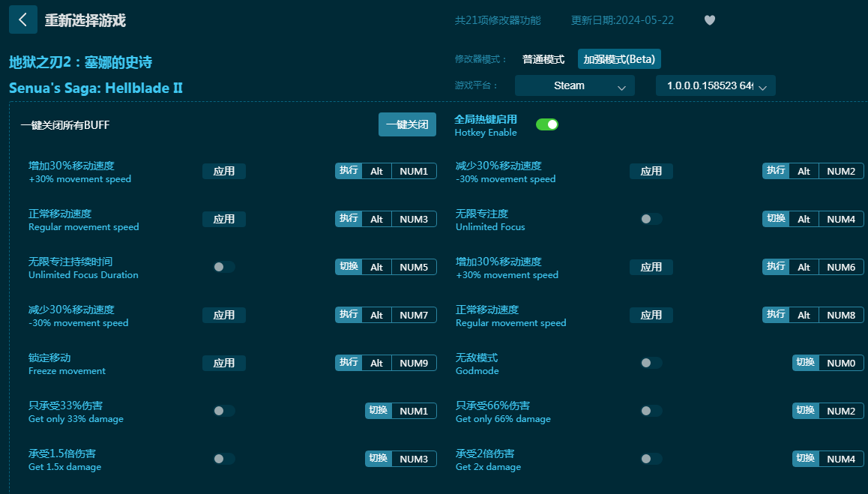Image resolution: width=868 pixels, height=494 pixels.
Task: Click the heart favorite icon
Action: pos(710,20)
